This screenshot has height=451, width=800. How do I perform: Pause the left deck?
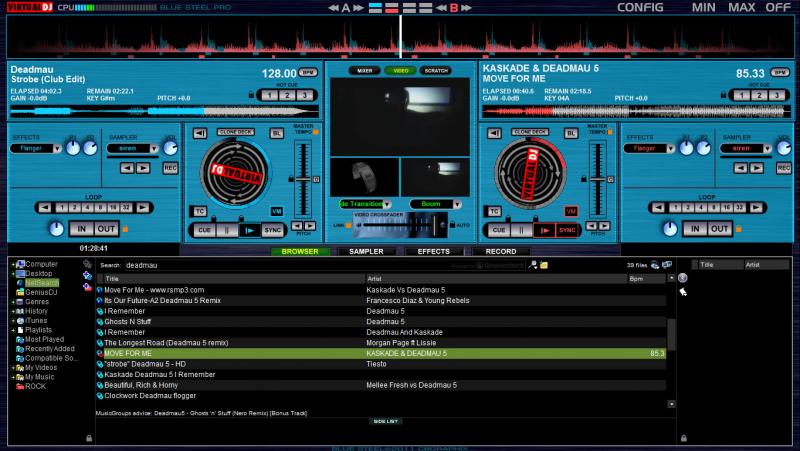tap(227, 231)
